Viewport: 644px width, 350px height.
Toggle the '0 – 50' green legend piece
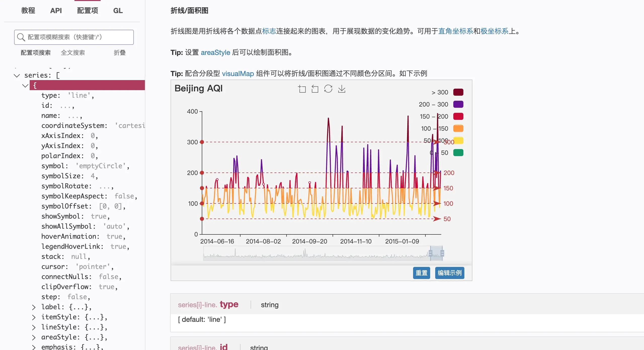458,153
